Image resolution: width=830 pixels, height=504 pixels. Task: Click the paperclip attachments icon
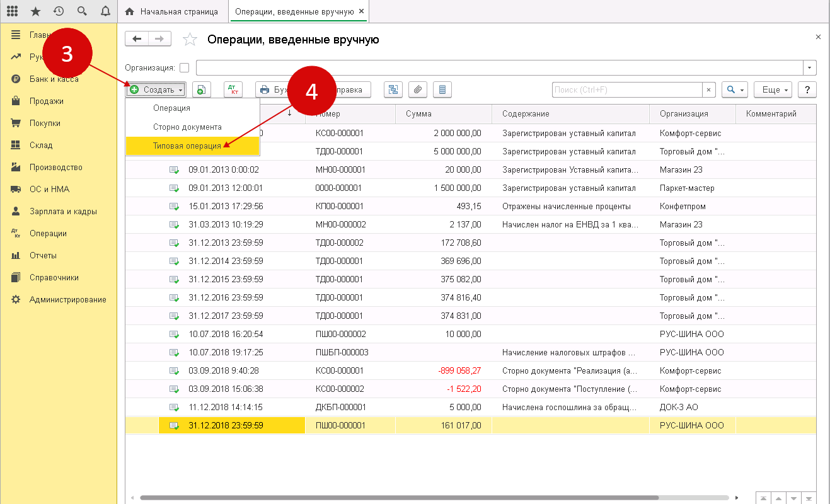tap(418, 90)
